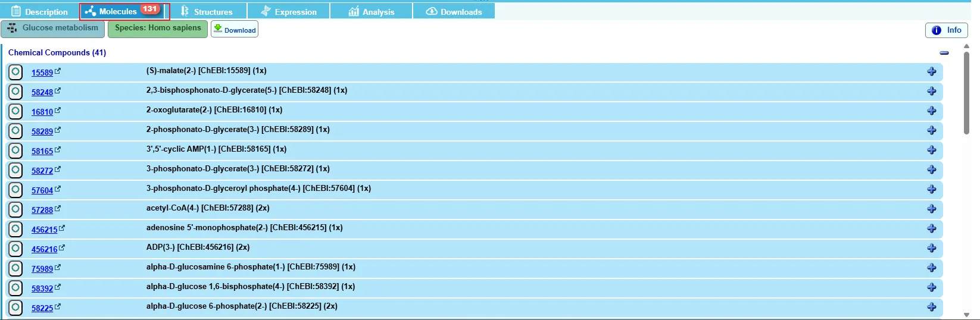
Task: Expand the 2-oxoglutarate(2-) row
Action: [x=931, y=111]
